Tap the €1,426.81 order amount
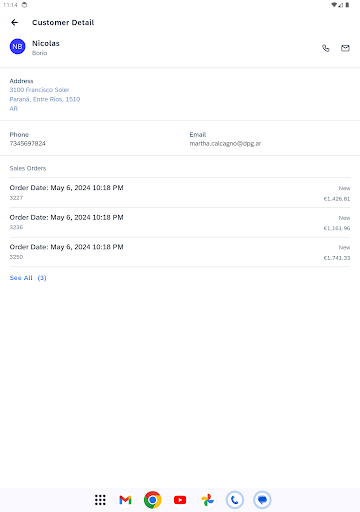 point(337,199)
